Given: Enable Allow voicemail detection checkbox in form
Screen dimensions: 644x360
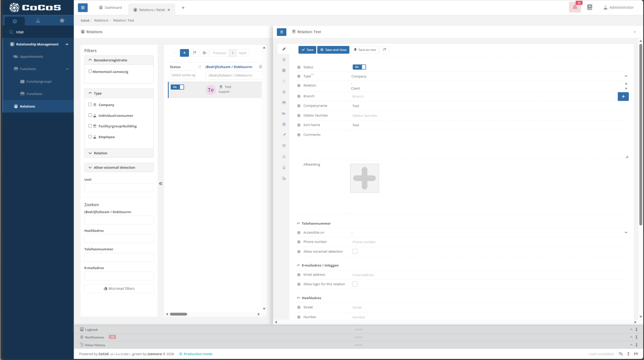Looking at the screenshot, I should (x=355, y=252).
